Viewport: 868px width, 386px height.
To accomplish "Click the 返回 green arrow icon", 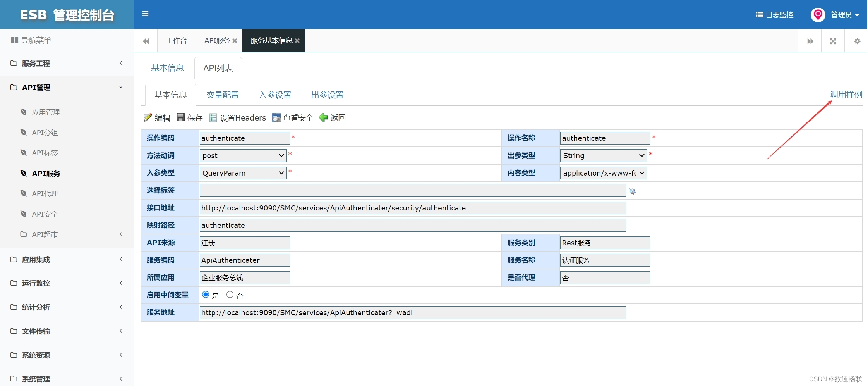I will (323, 117).
